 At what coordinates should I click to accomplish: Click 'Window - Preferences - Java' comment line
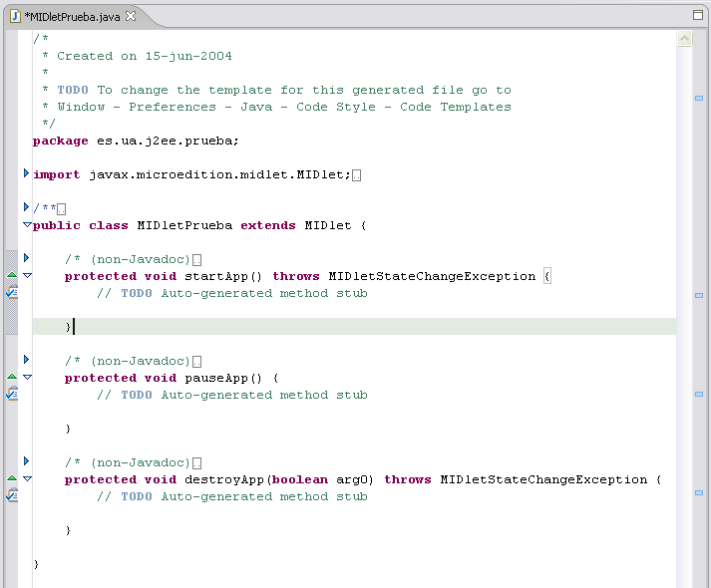pos(165,107)
